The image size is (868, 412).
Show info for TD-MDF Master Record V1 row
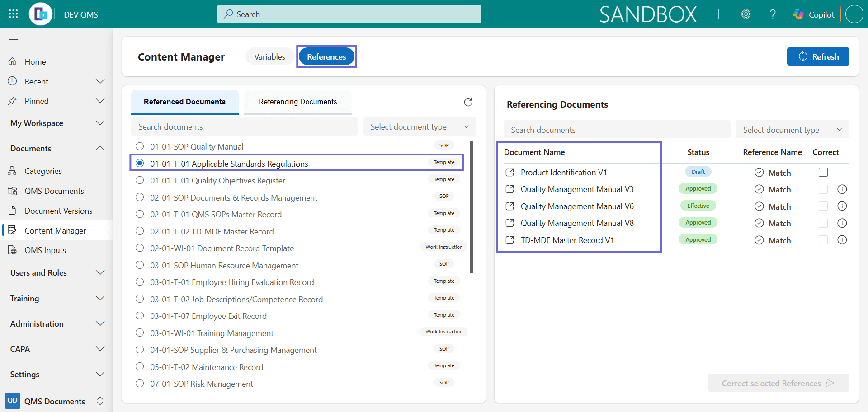pos(842,240)
